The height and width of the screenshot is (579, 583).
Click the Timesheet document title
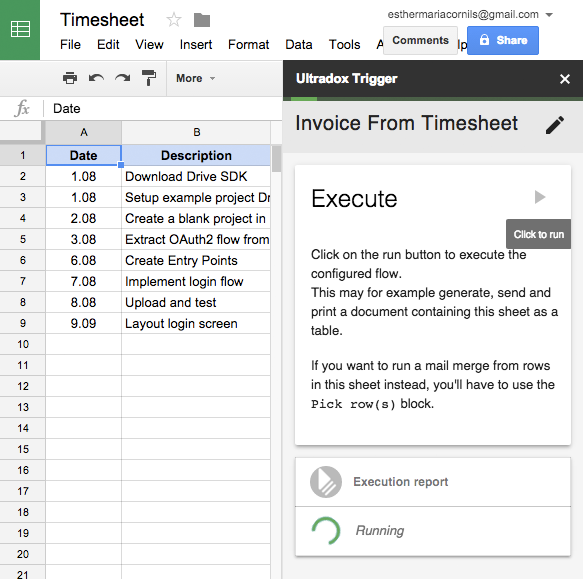click(102, 20)
